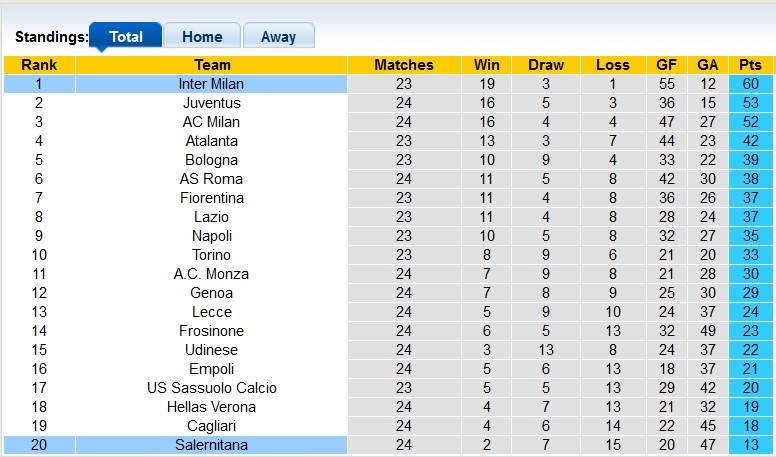
Task: Open the Juventus team link
Action: [x=211, y=103]
